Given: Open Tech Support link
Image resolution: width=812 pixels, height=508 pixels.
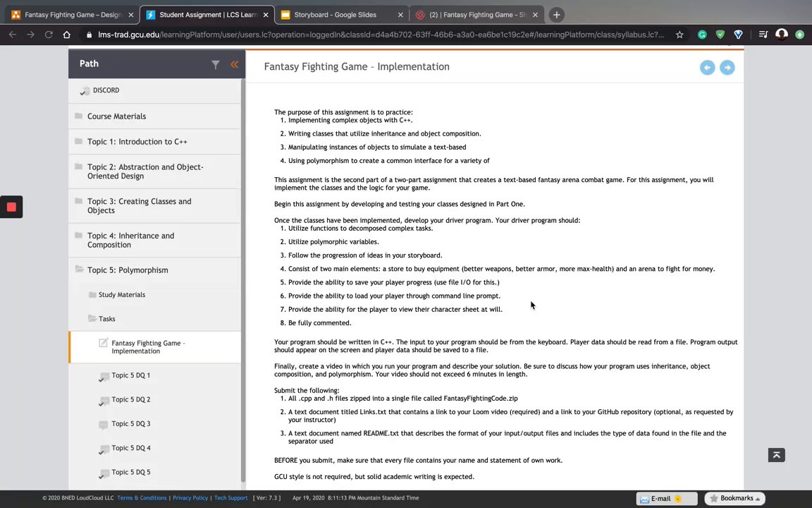Looking at the screenshot, I should click(x=231, y=497).
